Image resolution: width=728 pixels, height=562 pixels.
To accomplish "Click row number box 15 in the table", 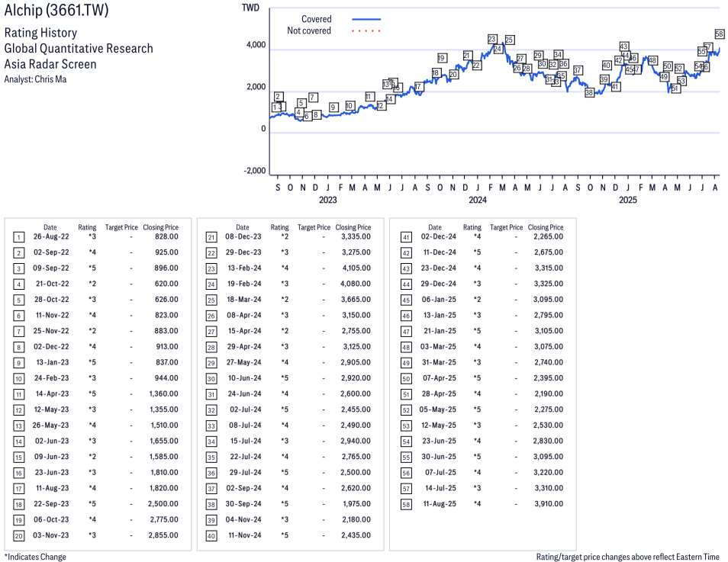I will point(18,458).
